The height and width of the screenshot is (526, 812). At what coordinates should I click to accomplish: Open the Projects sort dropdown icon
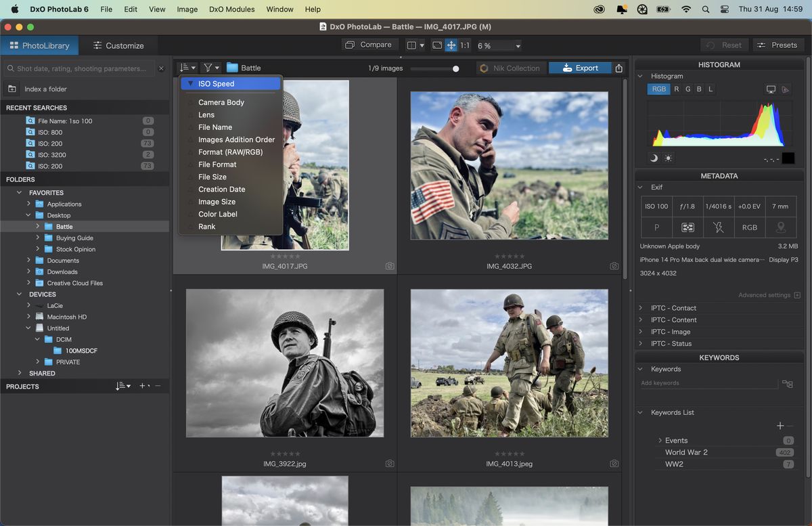click(x=122, y=386)
